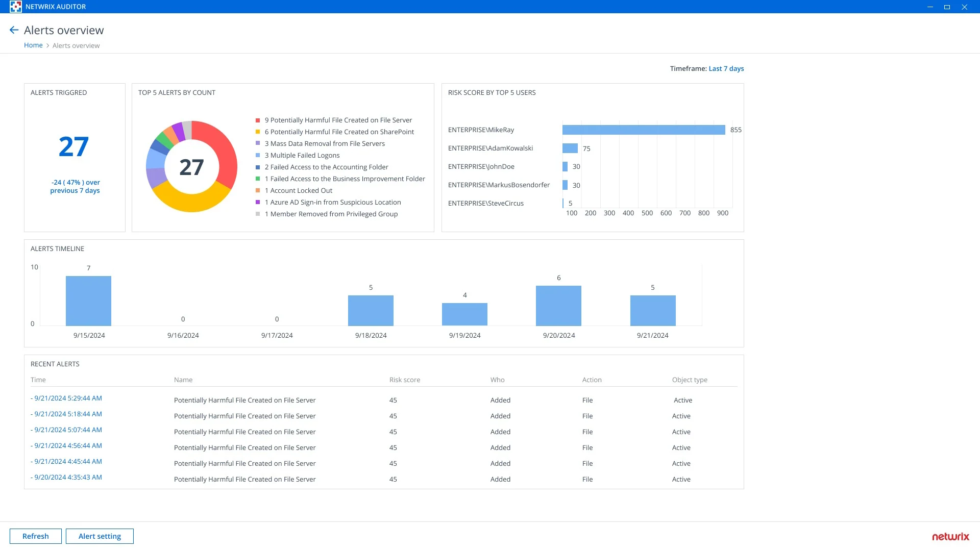Click the red legend swatch for File Server alerts
980x551 pixels.
pos(258,120)
